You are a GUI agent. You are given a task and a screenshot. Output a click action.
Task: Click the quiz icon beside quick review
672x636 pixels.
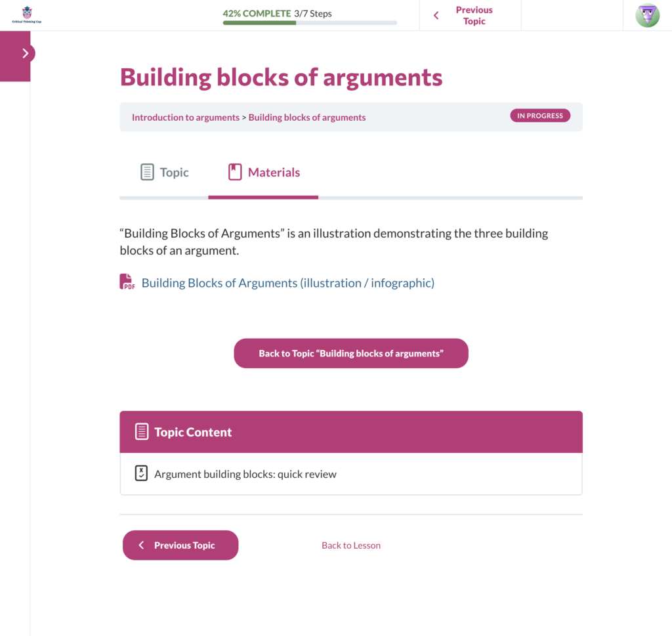(x=141, y=473)
